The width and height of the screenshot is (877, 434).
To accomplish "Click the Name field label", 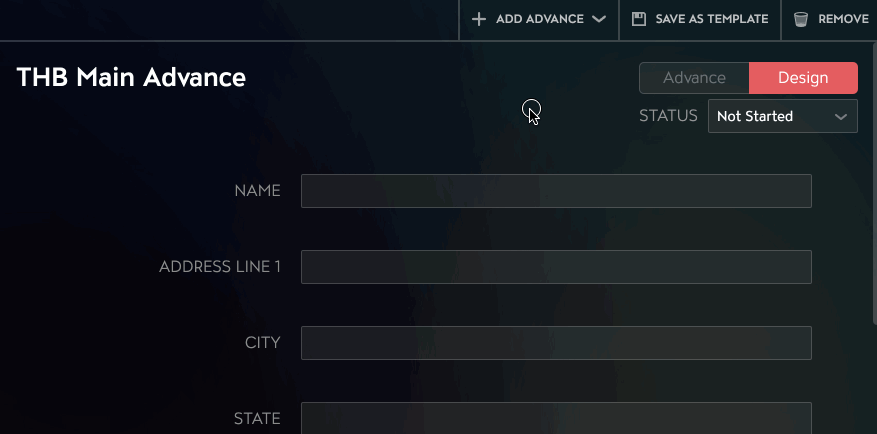I will click(257, 191).
